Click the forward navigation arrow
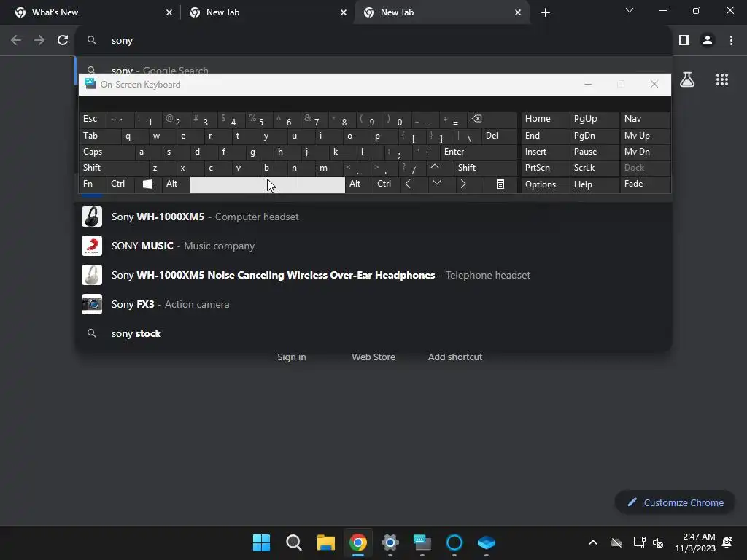The image size is (747, 560). click(x=39, y=41)
